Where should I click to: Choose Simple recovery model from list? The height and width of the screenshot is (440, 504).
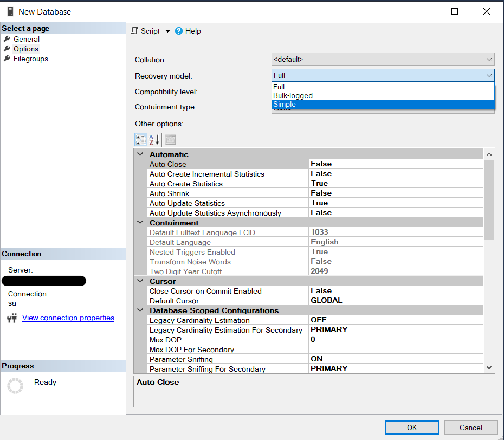pos(285,105)
